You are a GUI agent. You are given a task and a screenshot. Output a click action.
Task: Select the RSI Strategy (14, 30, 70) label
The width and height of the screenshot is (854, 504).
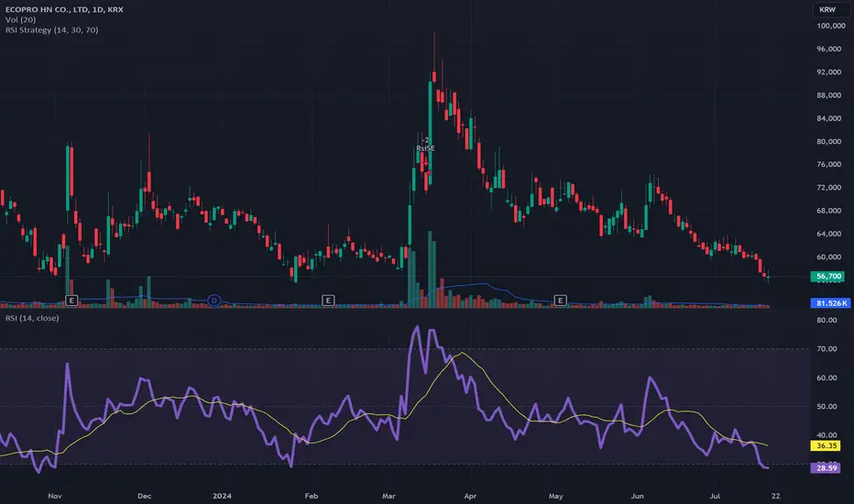point(51,30)
